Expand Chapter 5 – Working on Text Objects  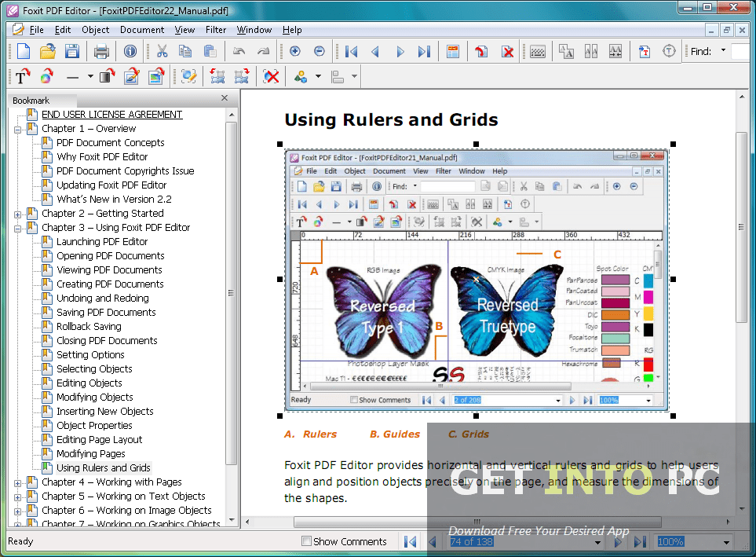pos(18,497)
